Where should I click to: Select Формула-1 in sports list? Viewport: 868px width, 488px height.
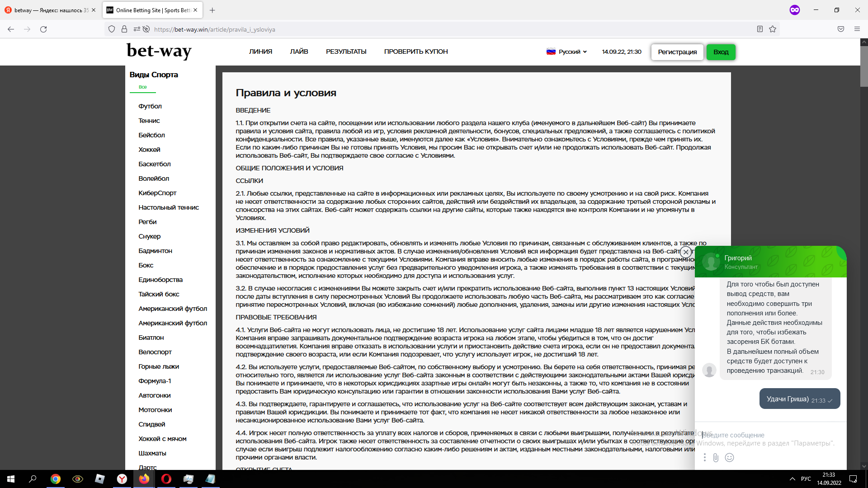[155, 381]
